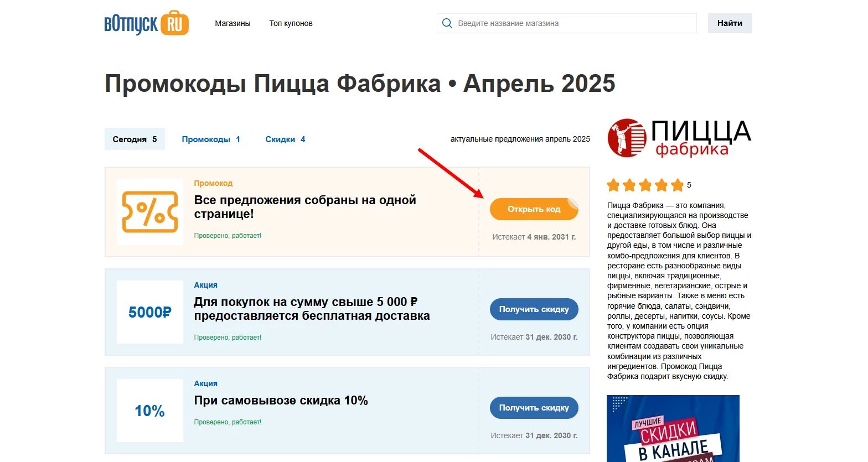Image resolution: width=868 pixels, height=462 pixels.
Task: Click the orange percent coupon icon
Action: click(150, 212)
